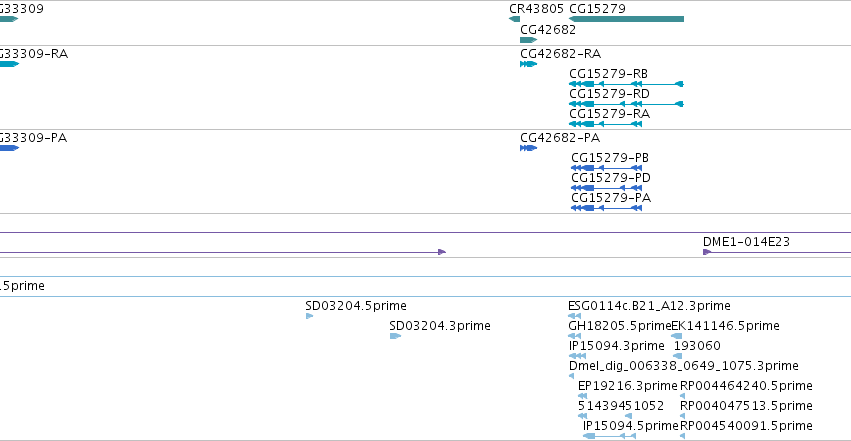The height and width of the screenshot is (441, 851).
Task: Select the CG15279-PB protein glyph
Action: (x=607, y=168)
